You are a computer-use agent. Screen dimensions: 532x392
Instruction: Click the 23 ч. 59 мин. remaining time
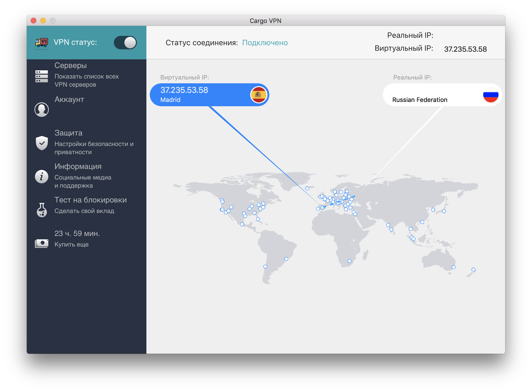pyautogui.click(x=77, y=233)
